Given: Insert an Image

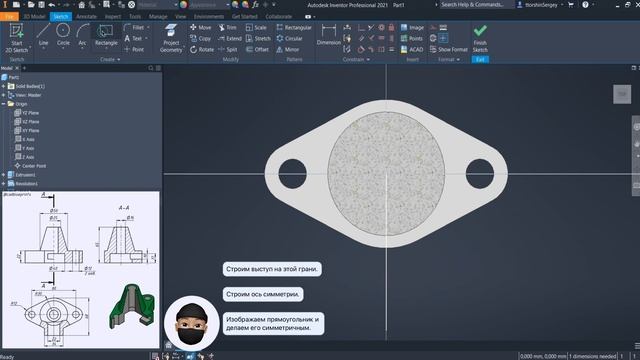Looking at the screenshot, I should pyautogui.click(x=412, y=27).
